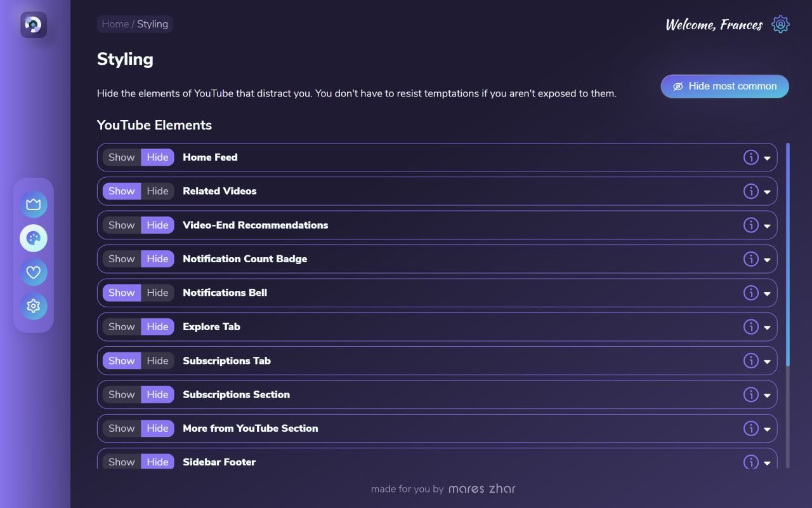Viewport: 812px width, 508px height.
Task: Expand the Subscriptions Section row arrow
Action: click(x=767, y=395)
